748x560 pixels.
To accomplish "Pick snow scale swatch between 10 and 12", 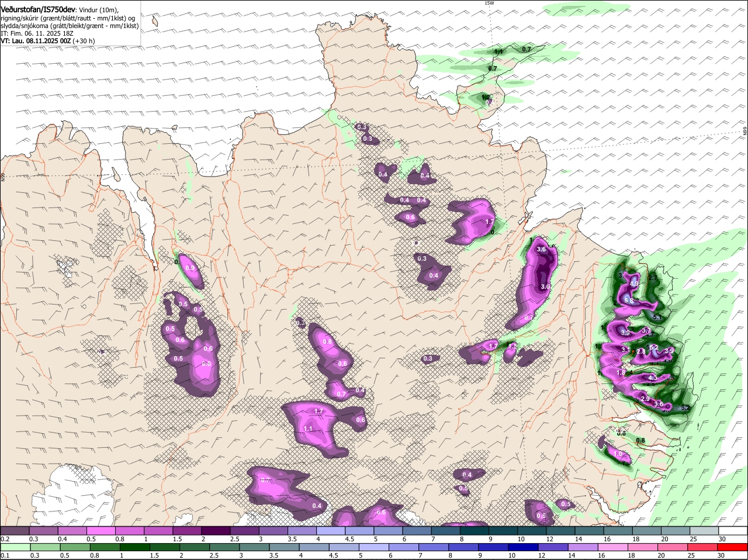I will (531, 530).
